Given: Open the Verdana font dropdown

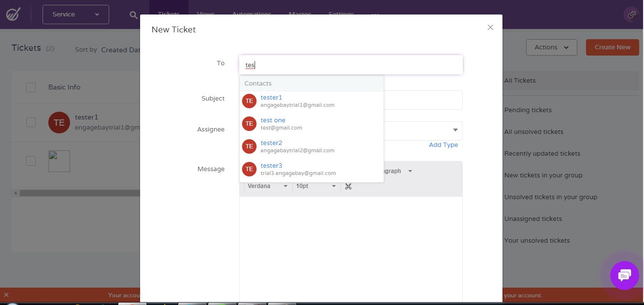Looking at the screenshot, I should coord(268,186).
